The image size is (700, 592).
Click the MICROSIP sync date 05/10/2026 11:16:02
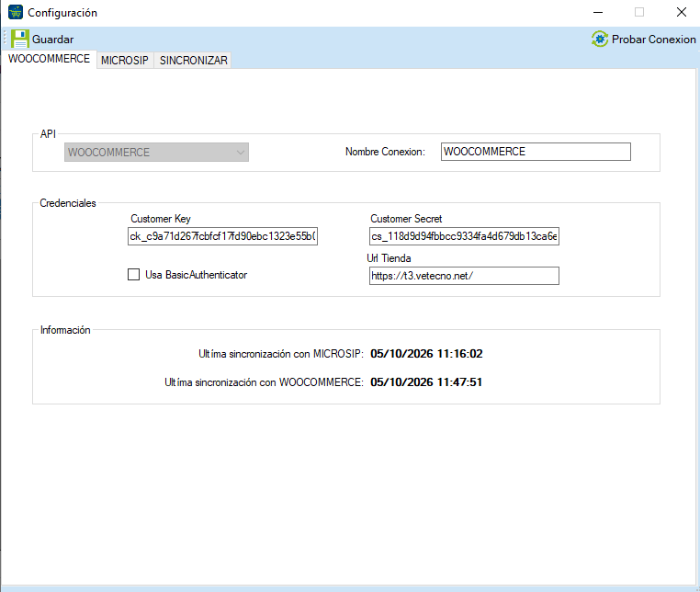tap(426, 354)
